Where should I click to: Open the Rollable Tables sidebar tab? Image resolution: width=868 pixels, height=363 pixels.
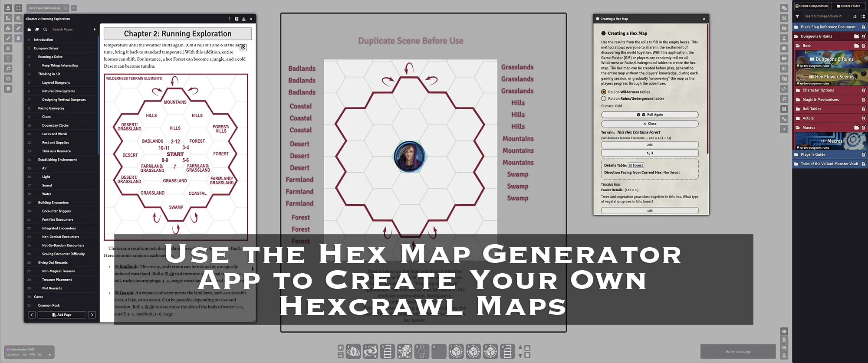pyautogui.click(x=784, y=69)
